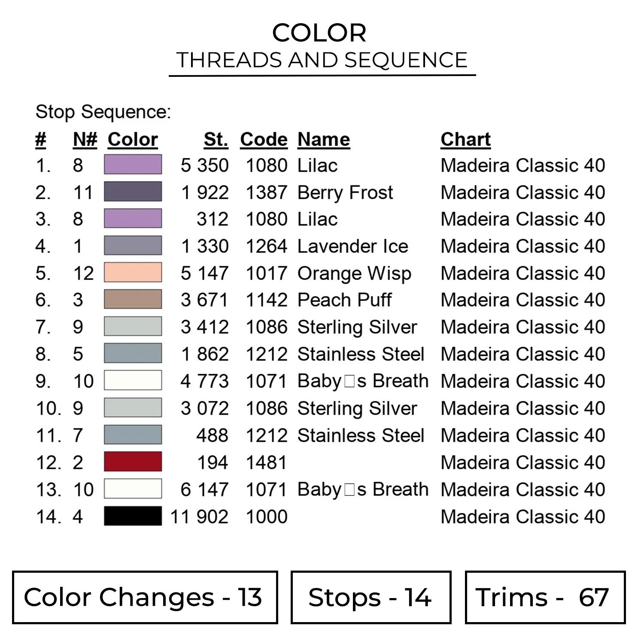Pick the Orange Wisp color swatch

(133, 273)
